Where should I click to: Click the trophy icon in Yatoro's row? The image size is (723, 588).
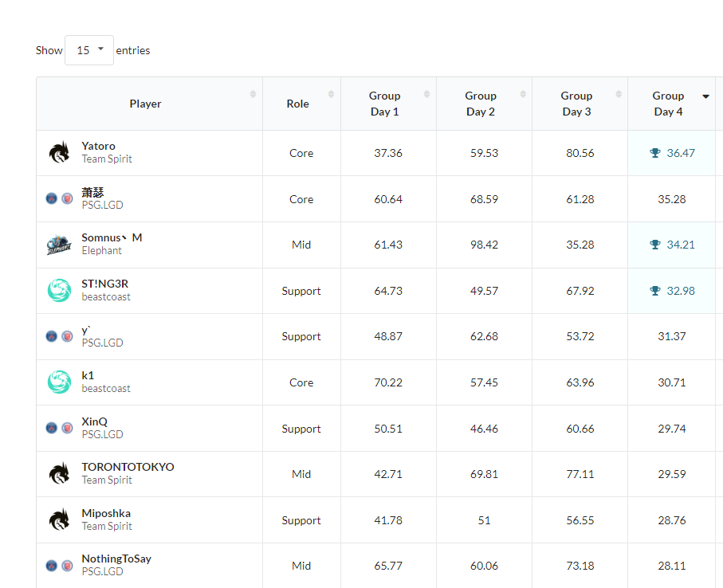tap(655, 153)
